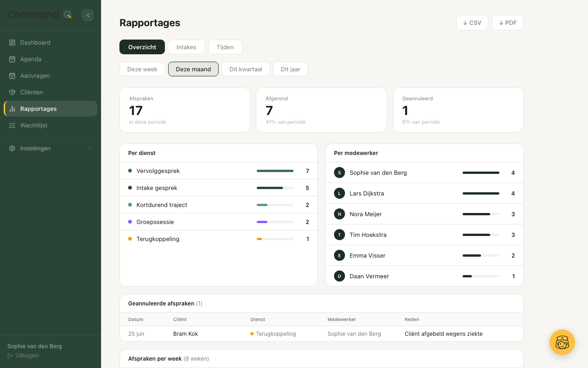
Task: Export the report as PDF
Action: 508,23
